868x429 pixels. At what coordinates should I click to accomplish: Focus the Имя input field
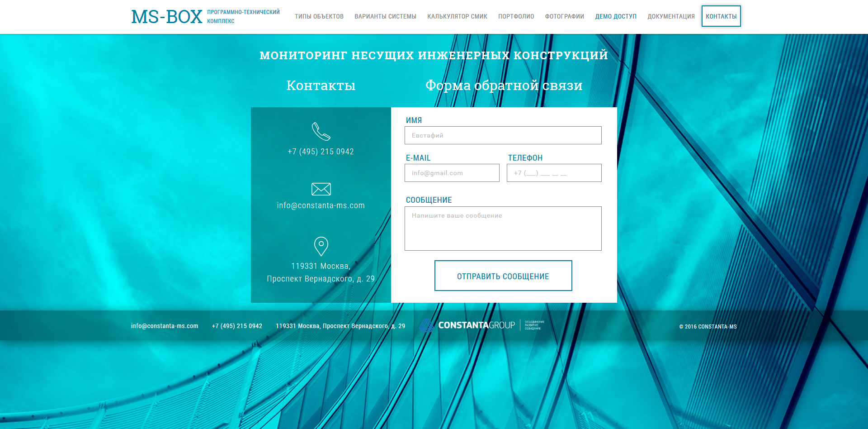pos(503,135)
